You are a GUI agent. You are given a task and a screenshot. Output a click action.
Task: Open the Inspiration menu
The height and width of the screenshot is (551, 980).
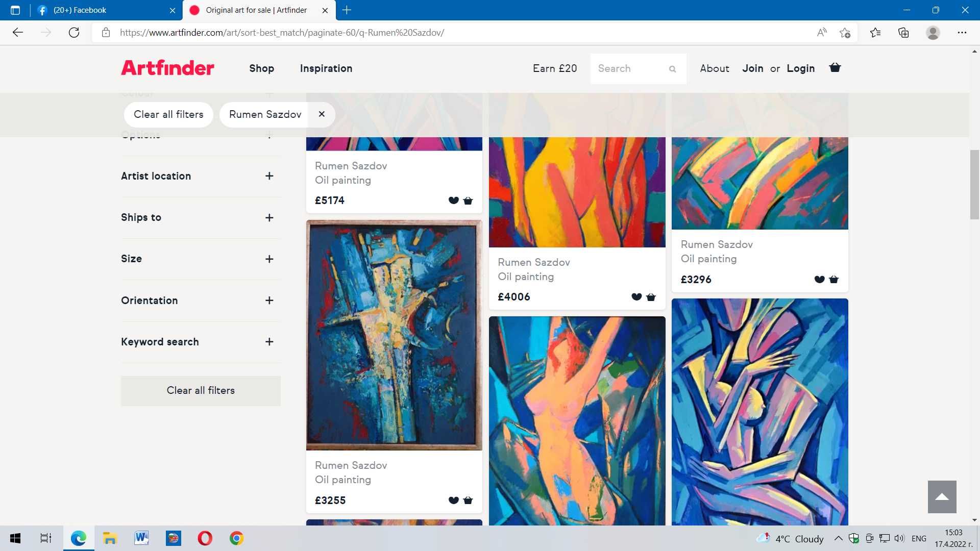pos(326,68)
